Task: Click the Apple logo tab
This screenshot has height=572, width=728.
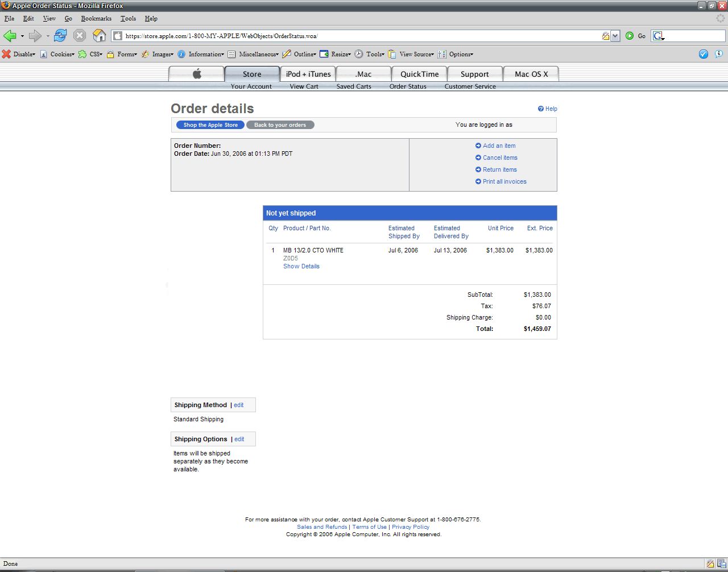Action: (x=197, y=74)
